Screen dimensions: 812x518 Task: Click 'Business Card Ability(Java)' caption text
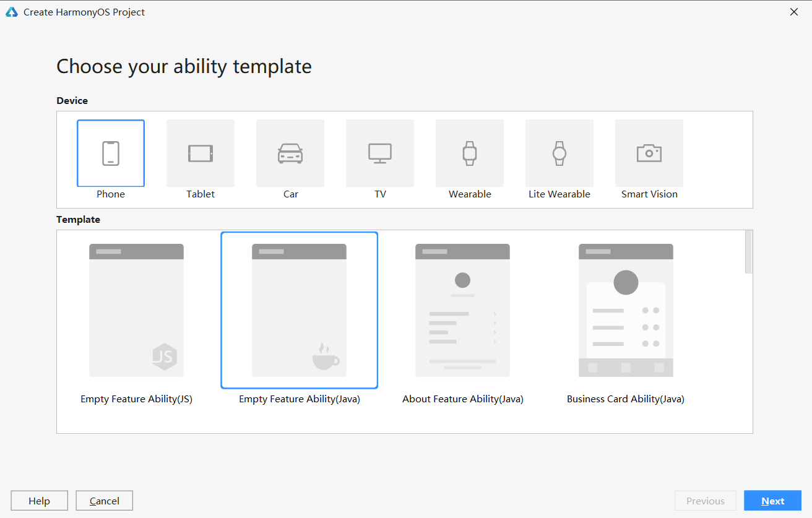tap(626, 399)
